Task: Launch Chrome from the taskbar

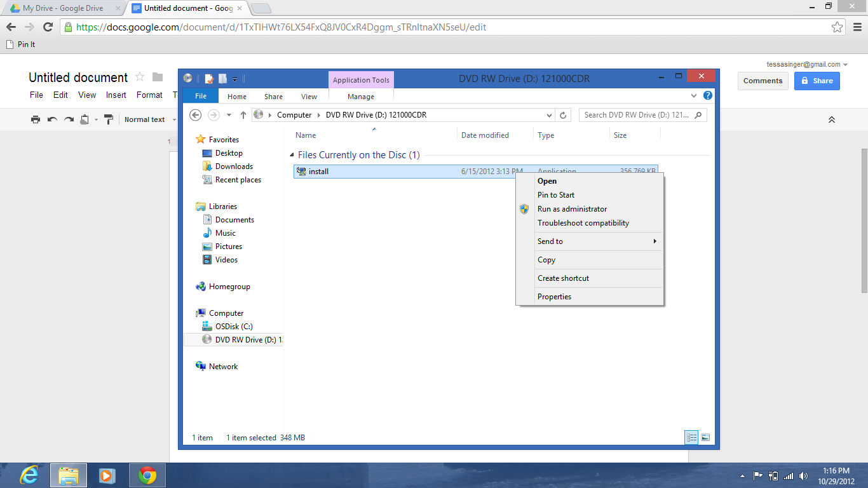Action: click(x=147, y=475)
